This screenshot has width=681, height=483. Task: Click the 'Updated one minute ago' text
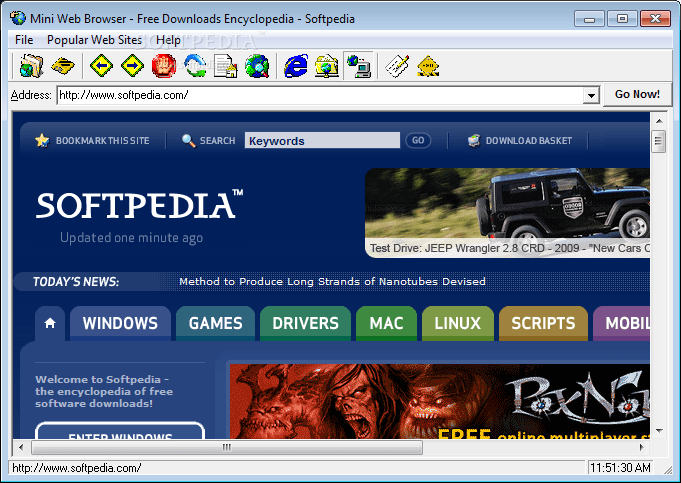click(x=132, y=238)
